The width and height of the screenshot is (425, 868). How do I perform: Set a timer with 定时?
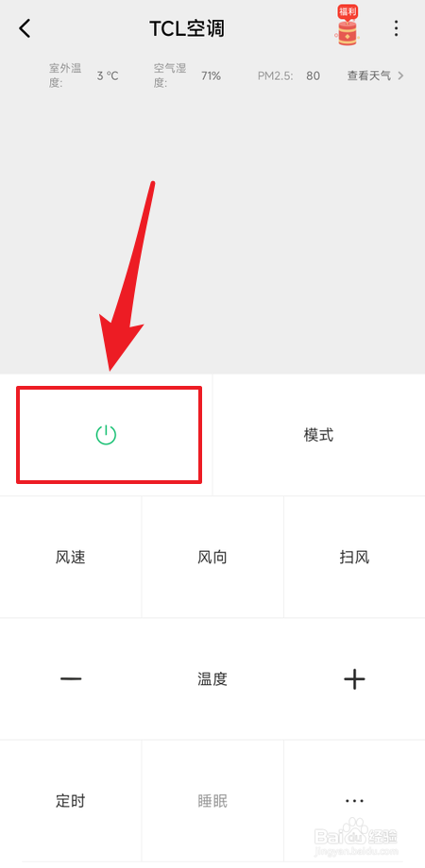(71, 800)
